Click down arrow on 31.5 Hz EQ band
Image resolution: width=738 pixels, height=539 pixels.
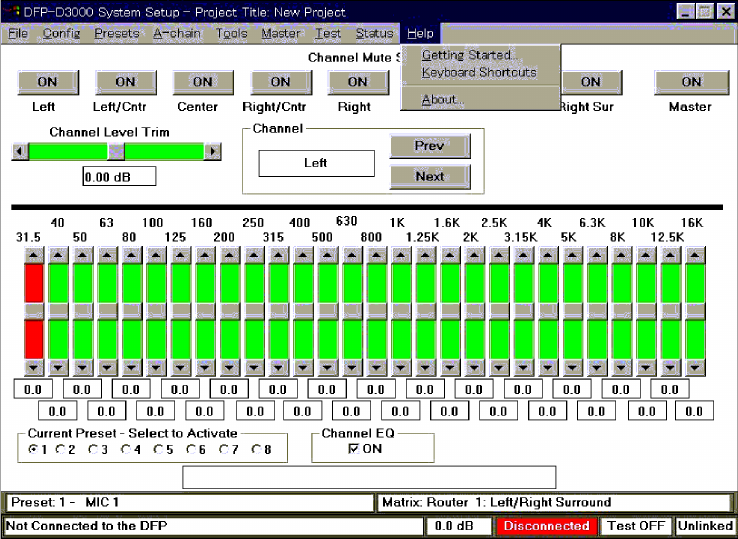pos(34,366)
